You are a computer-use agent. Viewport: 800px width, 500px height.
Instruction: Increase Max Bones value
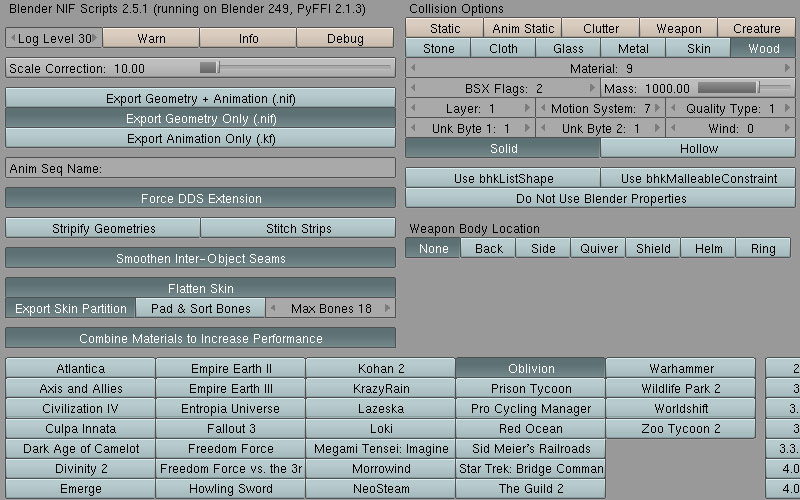[388, 308]
